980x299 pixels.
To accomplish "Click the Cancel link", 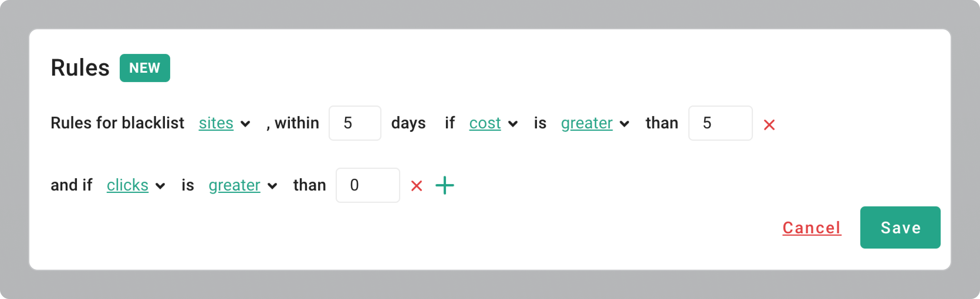I will click(x=812, y=228).
